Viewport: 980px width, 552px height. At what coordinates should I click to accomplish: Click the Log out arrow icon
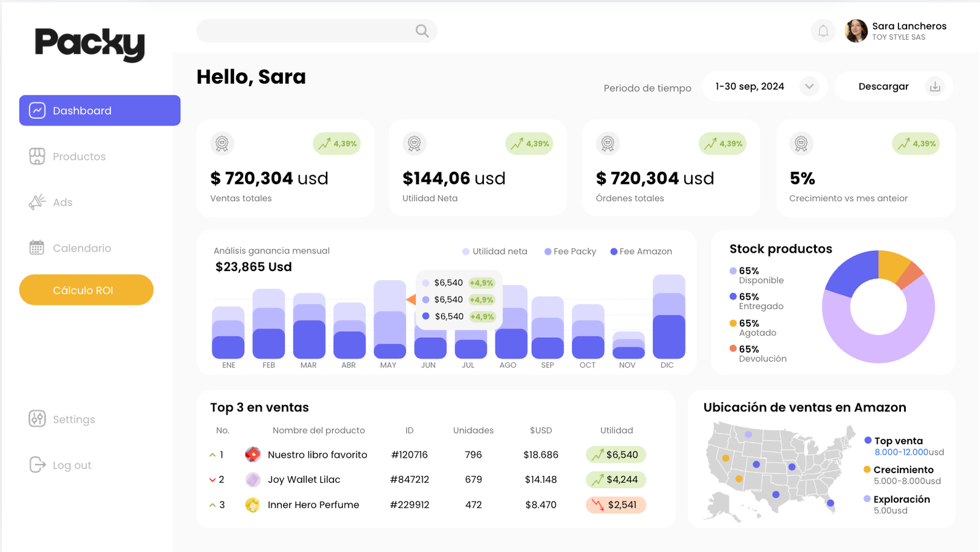tap(37, 464)
